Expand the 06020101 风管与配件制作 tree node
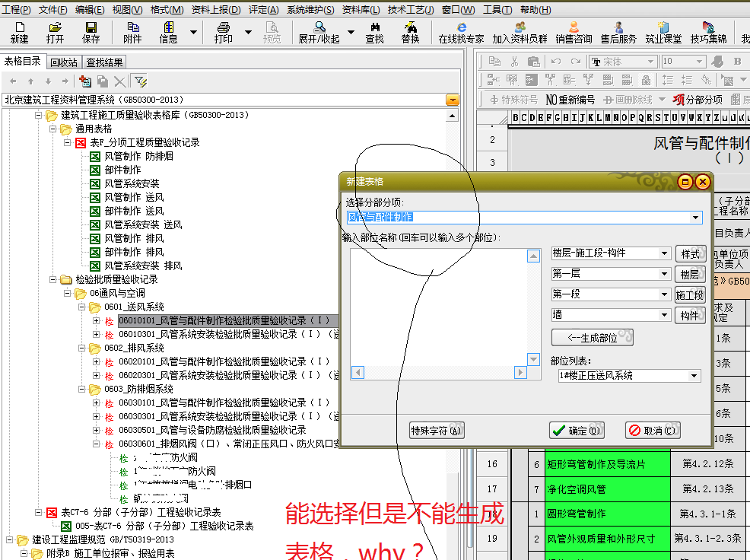 [96, 362]
